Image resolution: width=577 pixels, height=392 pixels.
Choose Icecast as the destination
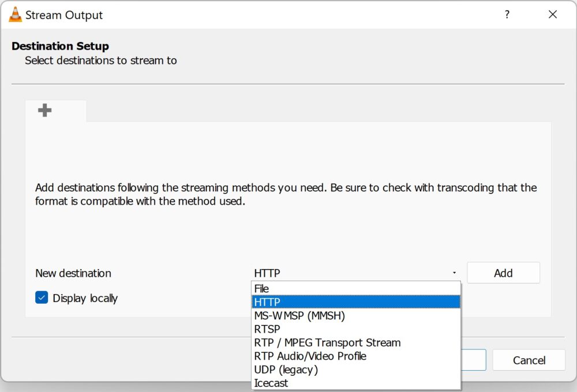(x=271, y=383)
